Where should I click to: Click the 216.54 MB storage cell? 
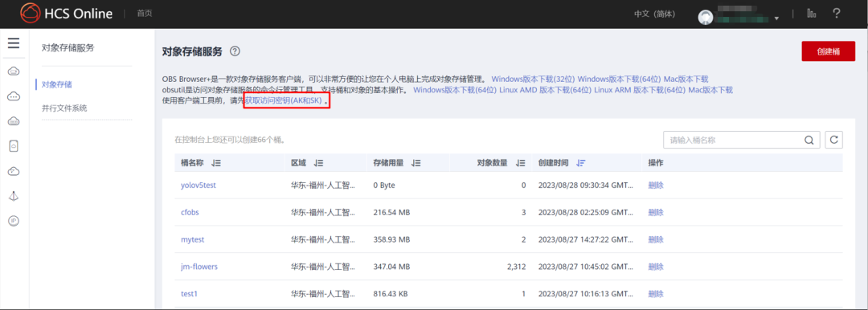391,213
